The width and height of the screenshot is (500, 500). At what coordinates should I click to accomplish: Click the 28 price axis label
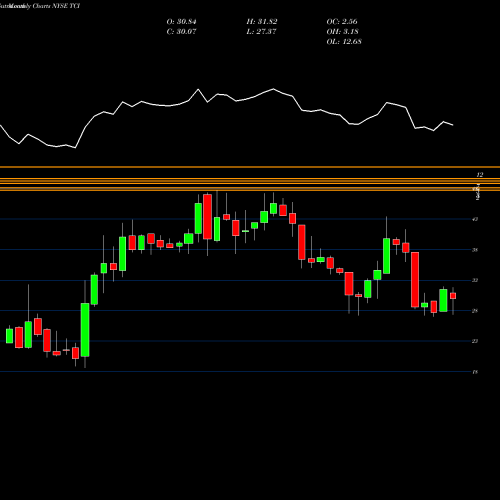coord(475,311)
